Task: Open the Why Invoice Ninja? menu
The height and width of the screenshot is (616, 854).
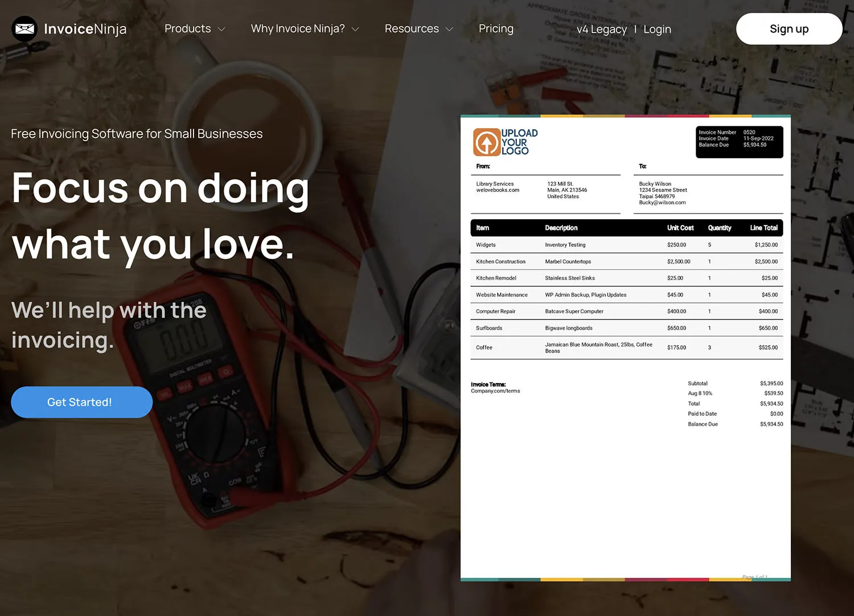Action: click(x=298, y=28)
